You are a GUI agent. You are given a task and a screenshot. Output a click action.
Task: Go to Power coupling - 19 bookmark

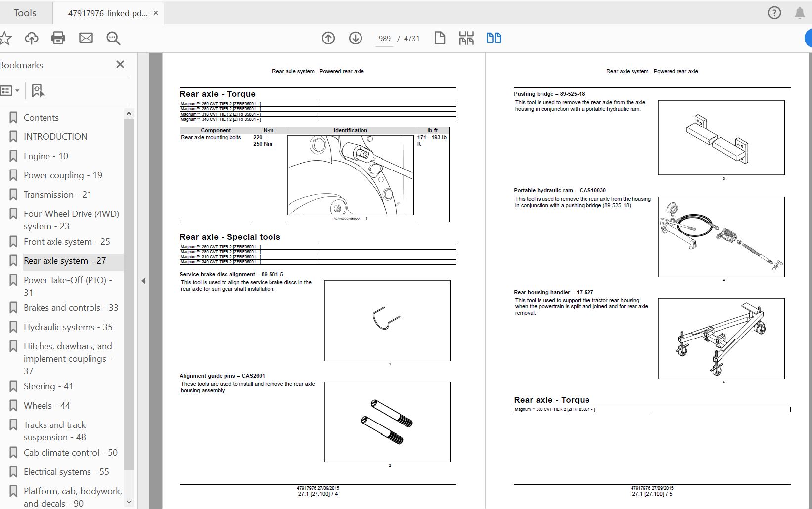(x=63, y=175)
